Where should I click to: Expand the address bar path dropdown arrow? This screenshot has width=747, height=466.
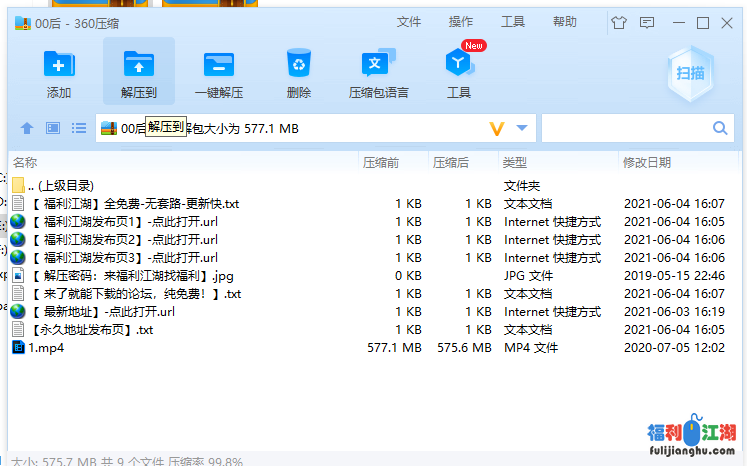(522, 128)
